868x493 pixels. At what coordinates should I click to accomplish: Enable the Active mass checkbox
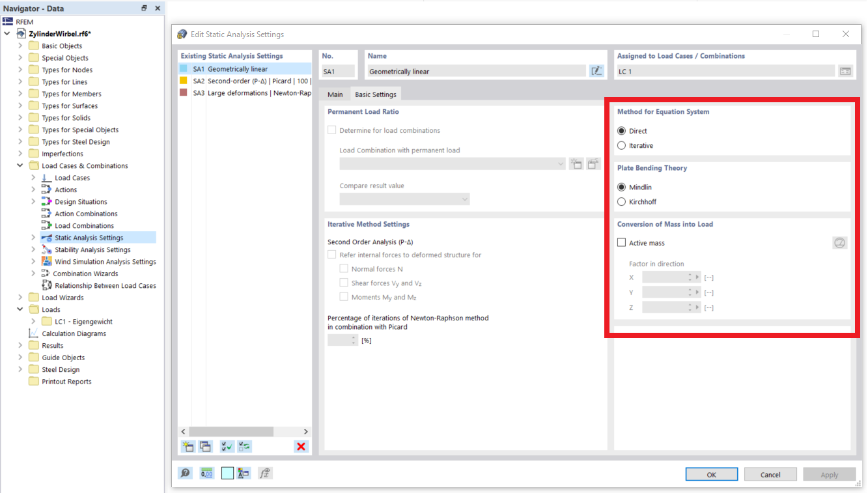coord(621,242)
